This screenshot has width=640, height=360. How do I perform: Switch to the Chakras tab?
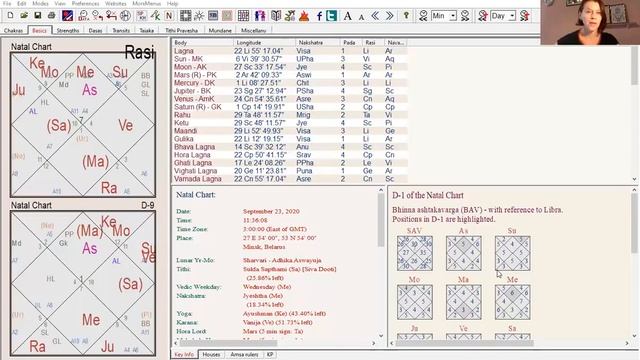[x=13, y=31]
